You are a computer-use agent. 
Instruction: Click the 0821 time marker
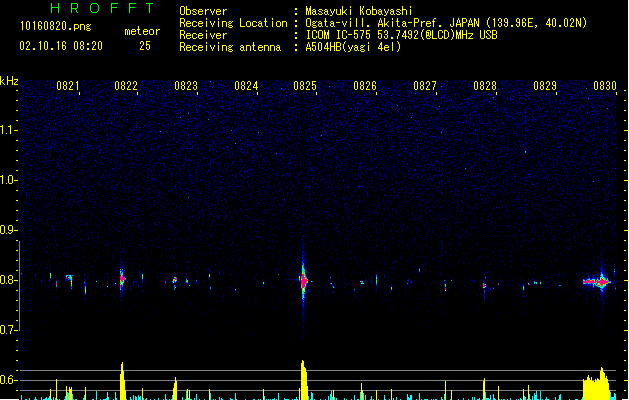click(68, 86)
